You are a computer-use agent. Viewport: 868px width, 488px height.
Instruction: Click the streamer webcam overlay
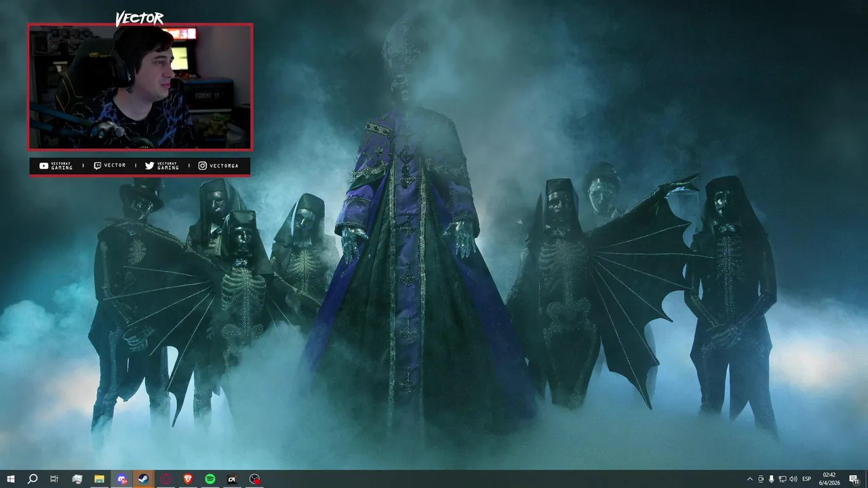[140, 87]
